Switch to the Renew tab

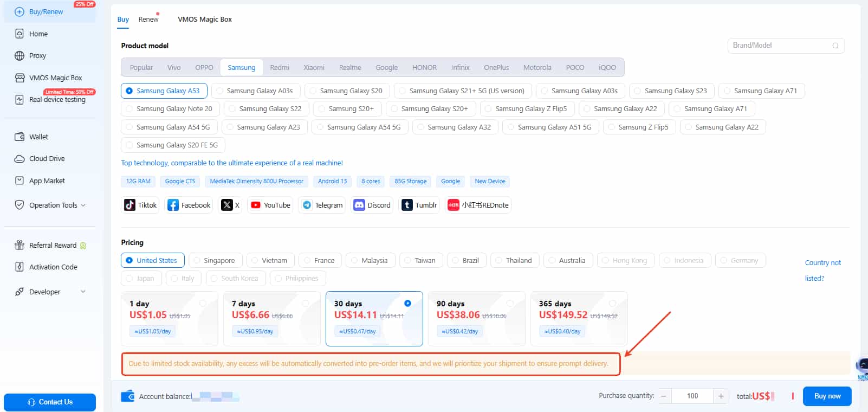click(148, 20)
